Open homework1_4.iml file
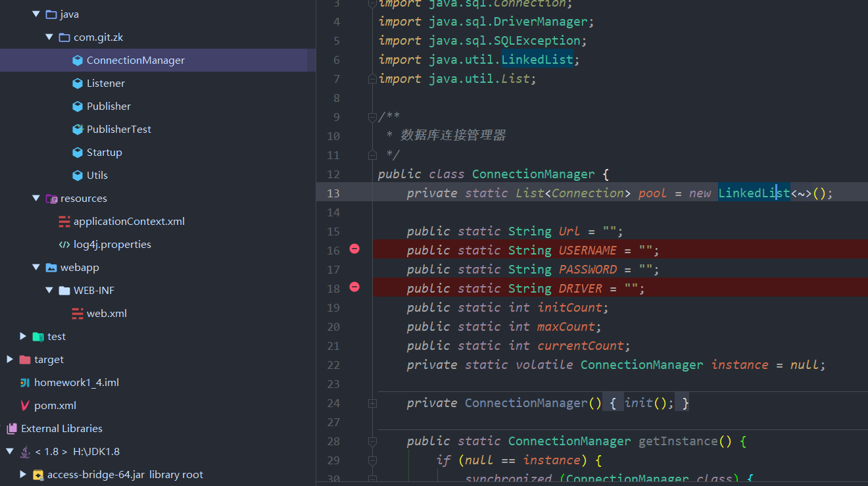The image size is (868, 486). (x=76, y=382)
